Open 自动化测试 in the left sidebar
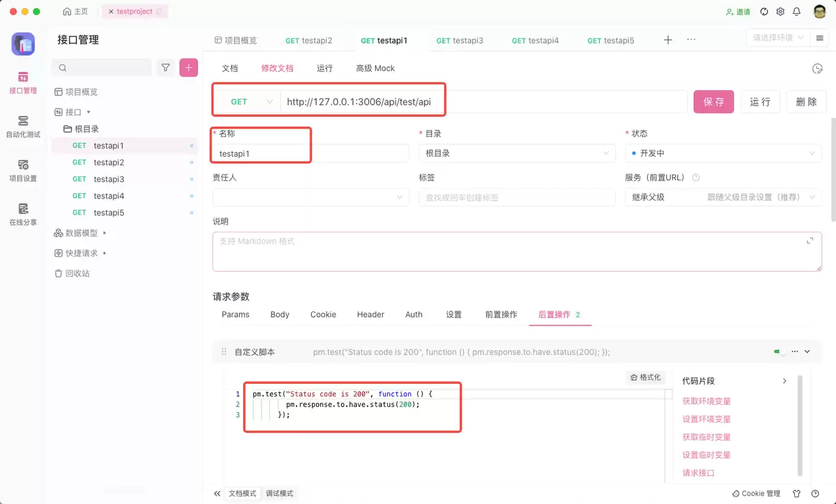 (24, 127)
